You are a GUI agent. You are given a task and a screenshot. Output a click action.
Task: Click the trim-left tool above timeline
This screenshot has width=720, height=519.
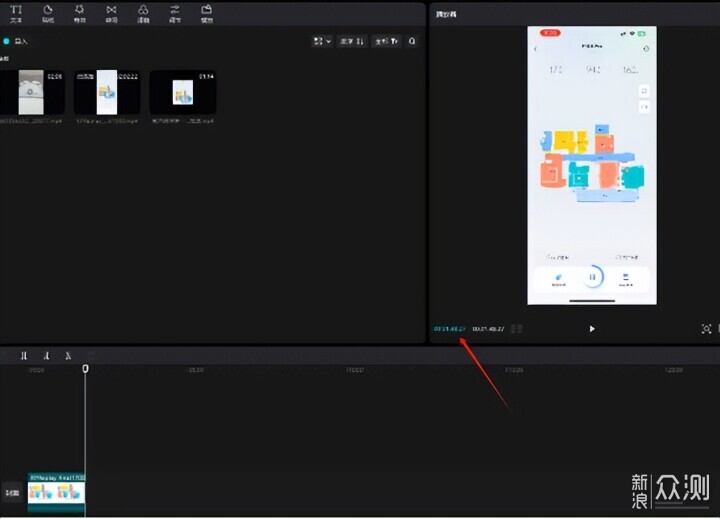(x=46, y=355)
